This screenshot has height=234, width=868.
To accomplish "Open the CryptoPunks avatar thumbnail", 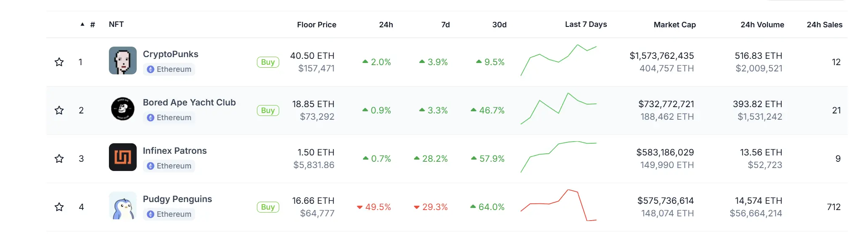I will [122, 60].
